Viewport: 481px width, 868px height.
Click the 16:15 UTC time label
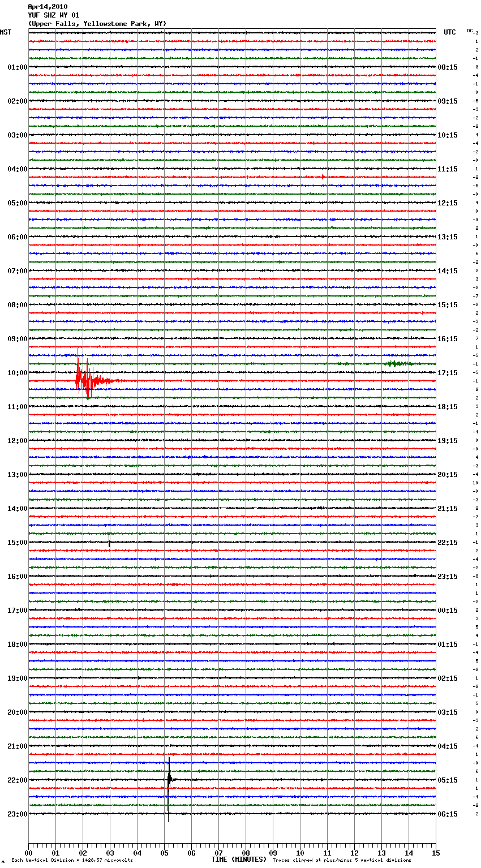(448, 339)
